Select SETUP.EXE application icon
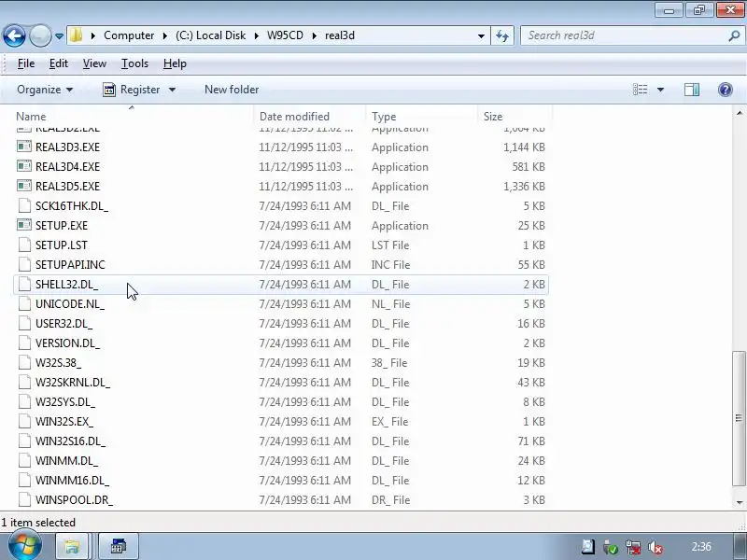Viewport: 747px width, 560px height. coord(24,225)
